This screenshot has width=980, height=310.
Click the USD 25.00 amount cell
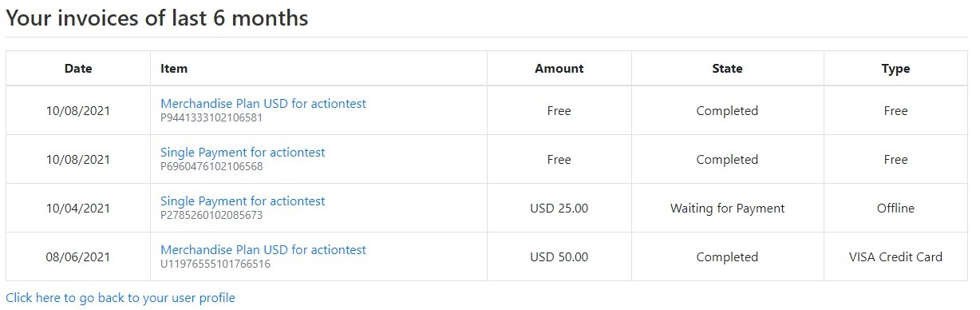coord(559,209)
